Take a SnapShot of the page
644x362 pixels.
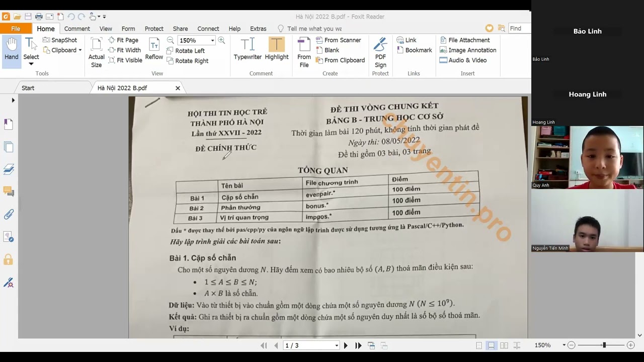pos(60,40)
